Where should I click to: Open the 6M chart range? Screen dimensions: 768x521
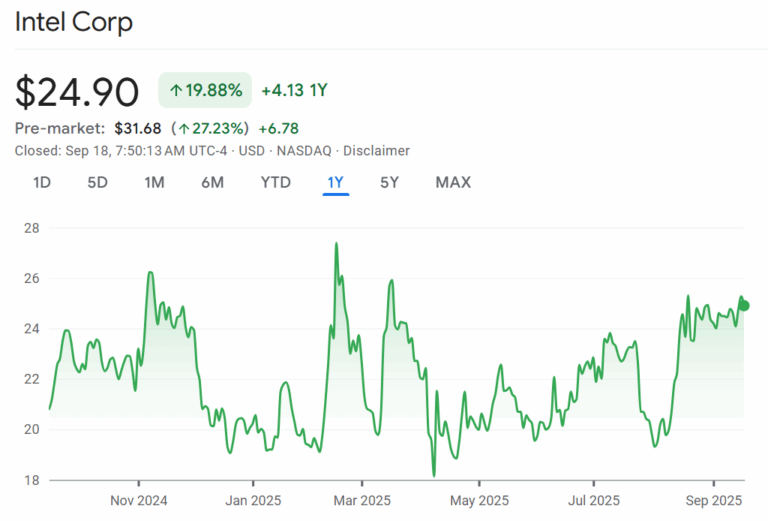[213, 183]
